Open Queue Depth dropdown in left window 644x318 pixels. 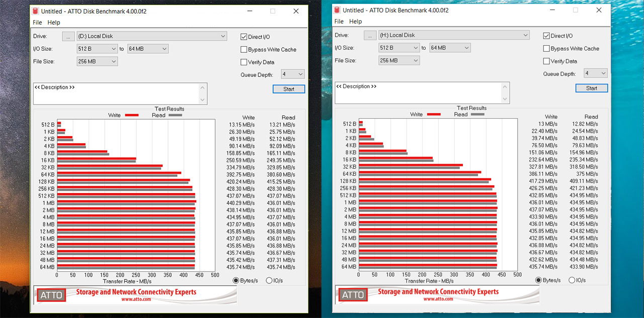click(293, 74)
